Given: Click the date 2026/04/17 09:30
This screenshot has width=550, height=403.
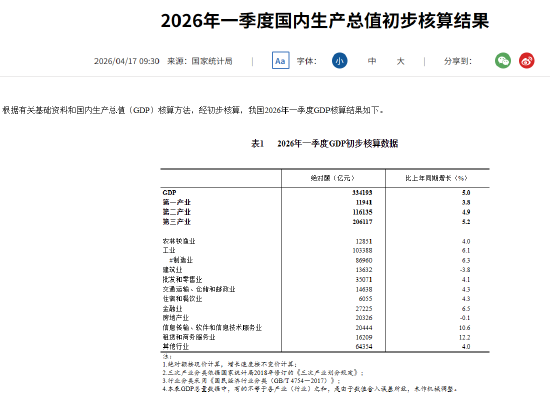Looking at the screenshot, I should tap(127, 61).
